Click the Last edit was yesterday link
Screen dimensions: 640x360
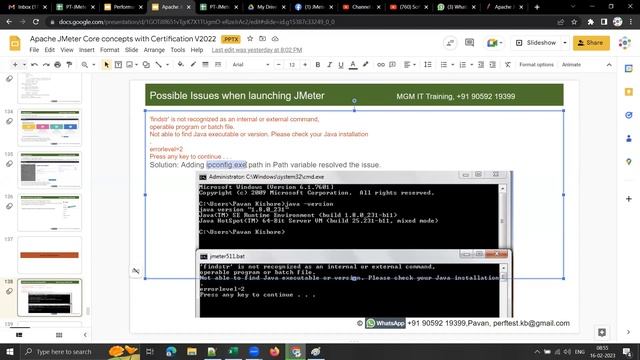257,50
